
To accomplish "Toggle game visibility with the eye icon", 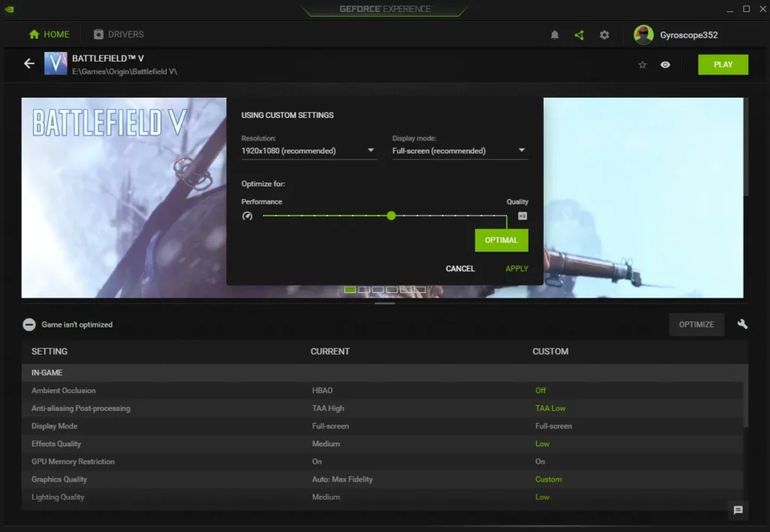I will pyautogui.click(x=665, y=65).
